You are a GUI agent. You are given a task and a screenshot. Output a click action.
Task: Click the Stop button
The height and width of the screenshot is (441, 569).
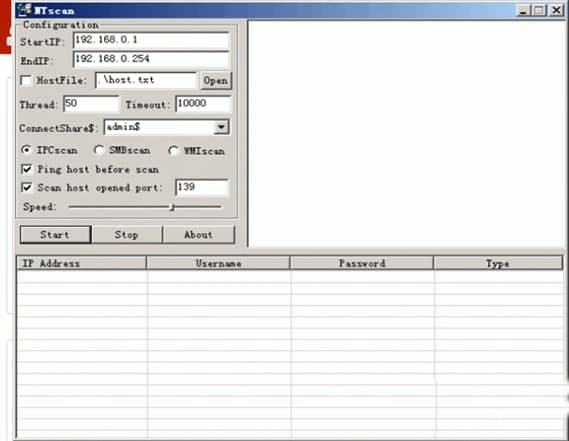pos(127,235)
